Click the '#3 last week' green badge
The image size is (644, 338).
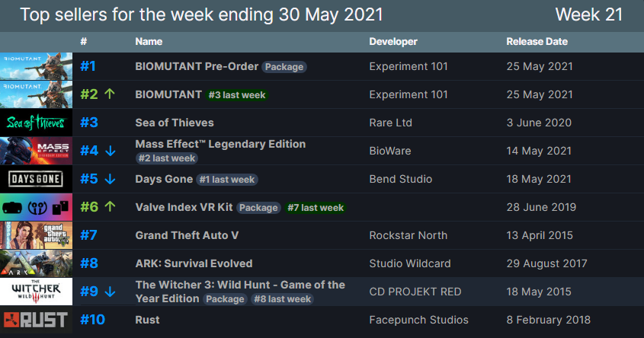(237, 95)
